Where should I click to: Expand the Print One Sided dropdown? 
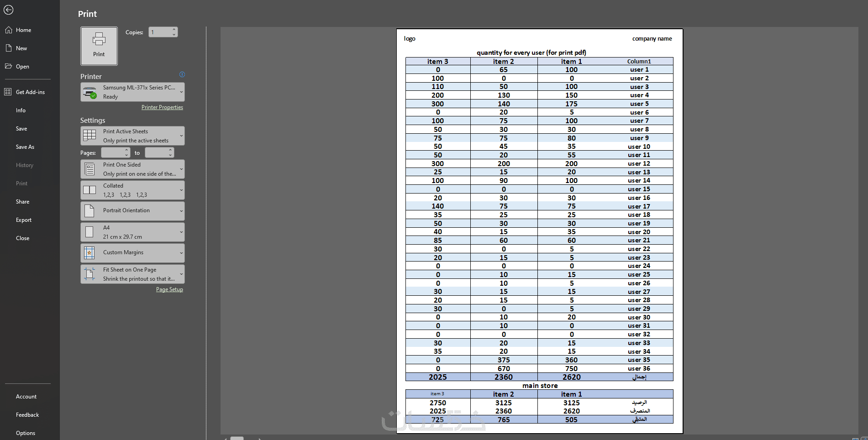tap(133, 169)
